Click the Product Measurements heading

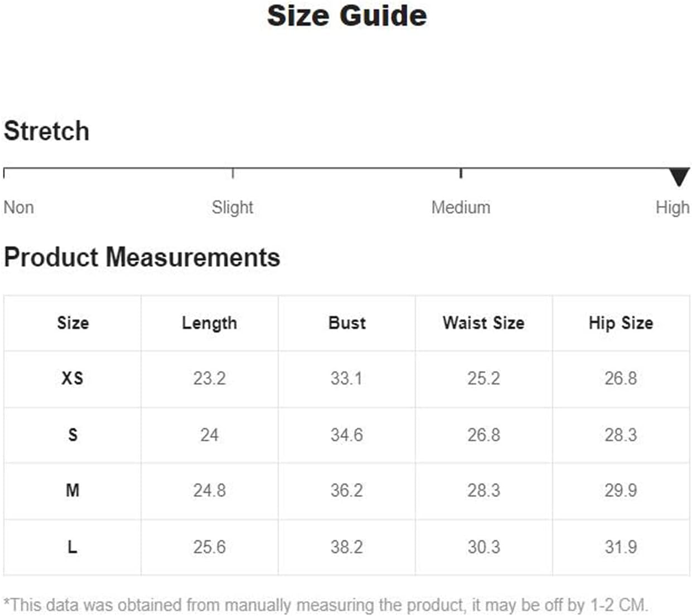142,258
